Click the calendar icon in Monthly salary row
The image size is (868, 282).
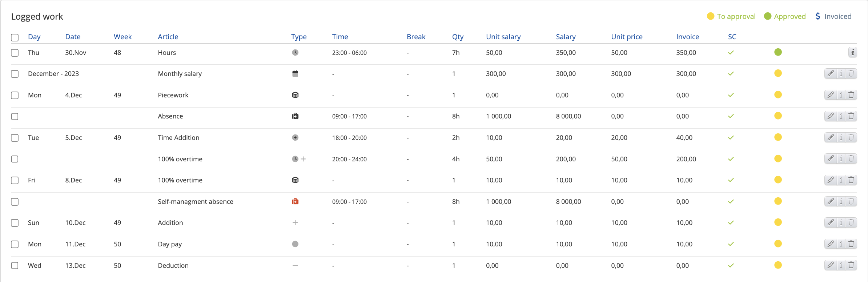pyautogui.click(x=295, y=74)
